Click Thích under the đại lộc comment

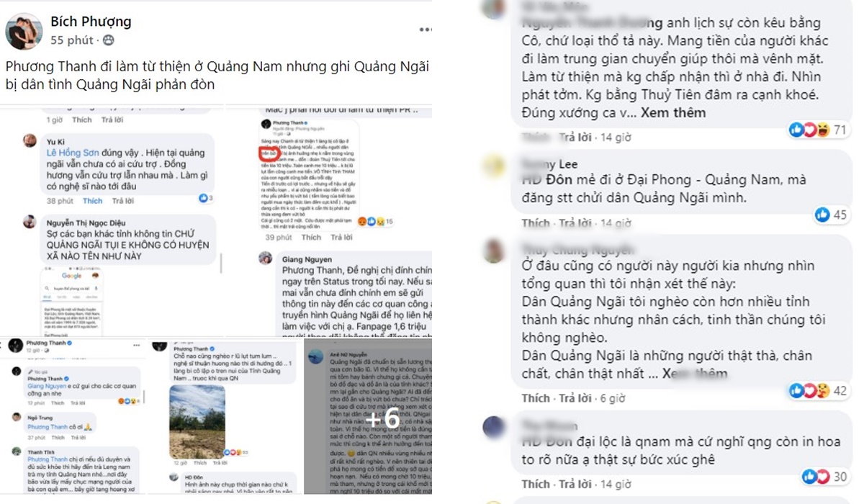536,483
